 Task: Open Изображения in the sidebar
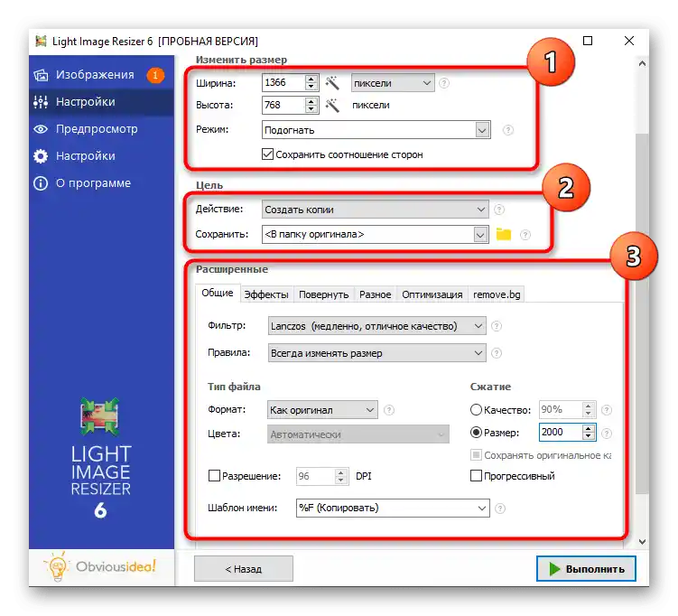click(101, 75)
